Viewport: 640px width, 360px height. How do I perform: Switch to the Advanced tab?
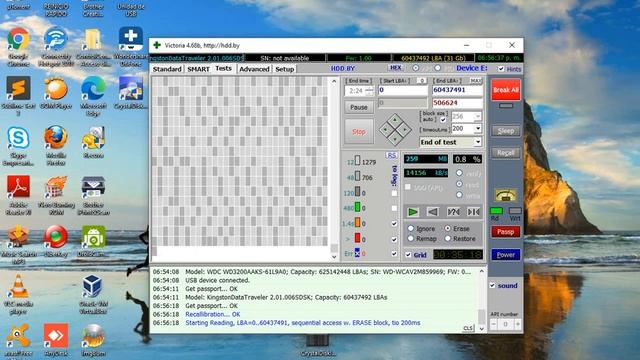(254, 69)
